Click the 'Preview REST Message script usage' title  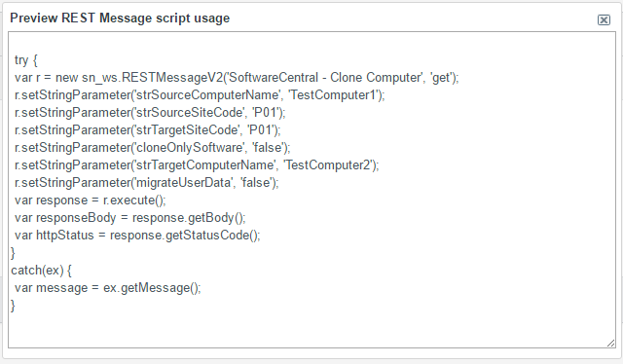[x=120, y=18]
